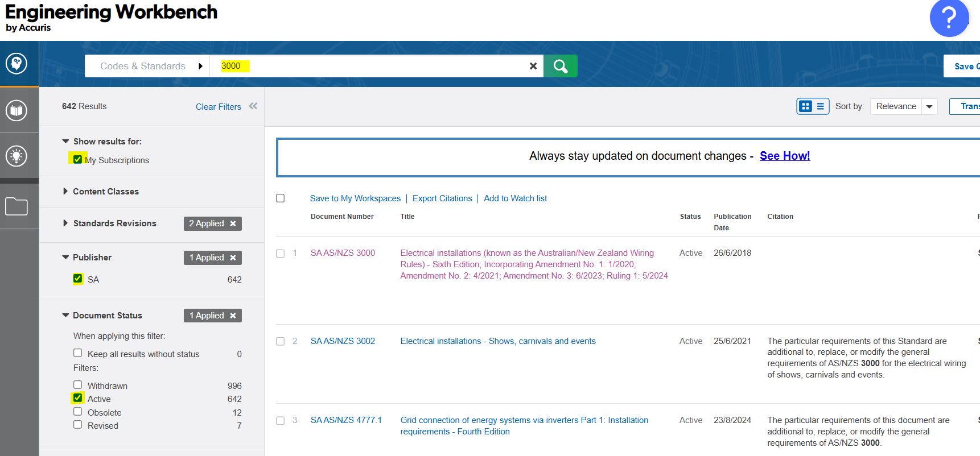
Task: Open the help question mark icon
Action: pos(949,18)
